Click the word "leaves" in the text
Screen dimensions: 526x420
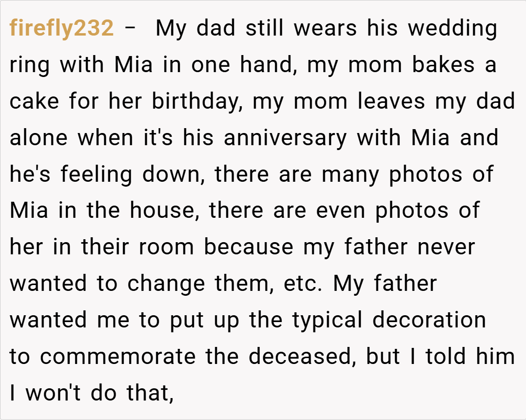[378, 102]
